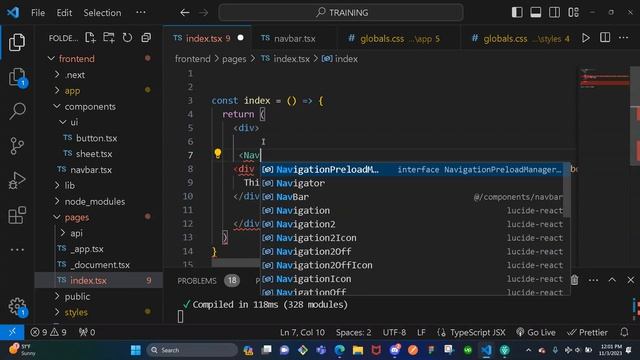The width and height of the screenshot is (640, 360).
Task: Click New File icon in explorer header
Action: click(x=90, y=38)
